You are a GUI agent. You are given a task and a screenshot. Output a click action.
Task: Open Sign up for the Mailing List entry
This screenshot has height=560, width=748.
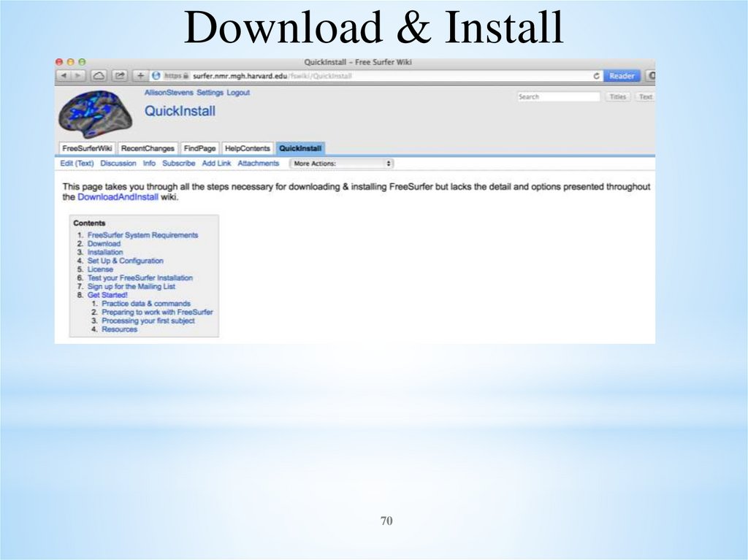[x=131, y=287]
